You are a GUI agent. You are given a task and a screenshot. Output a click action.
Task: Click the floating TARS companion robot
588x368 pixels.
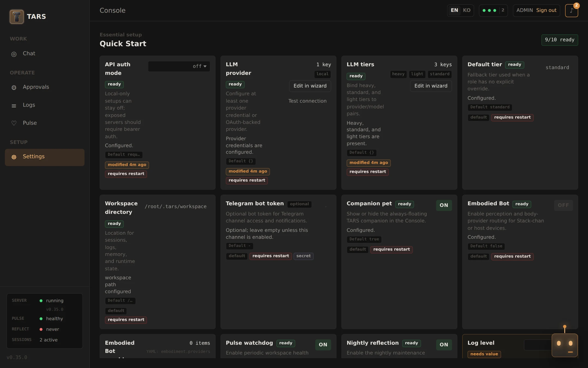565,345
